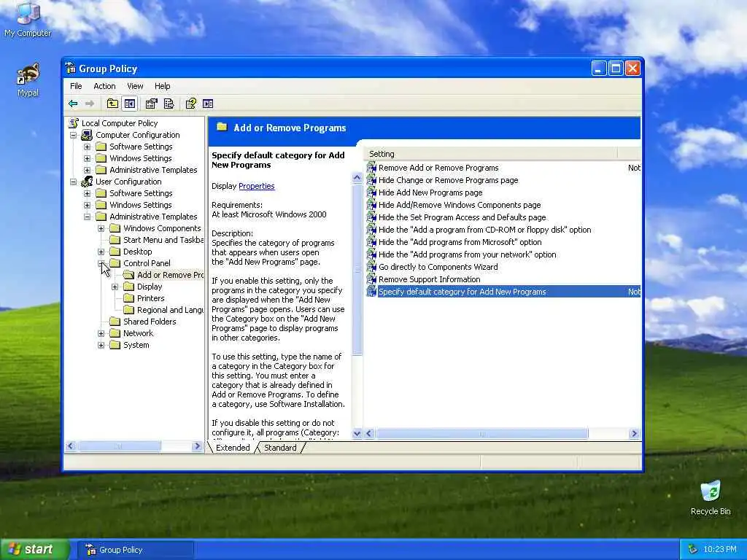Click the icon for Remove Support Information
747x560 pixels.
371,279
